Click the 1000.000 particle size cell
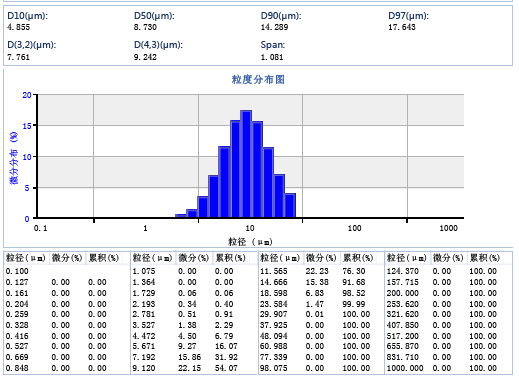This screenshot has width=519, height=384. (405, 368)
